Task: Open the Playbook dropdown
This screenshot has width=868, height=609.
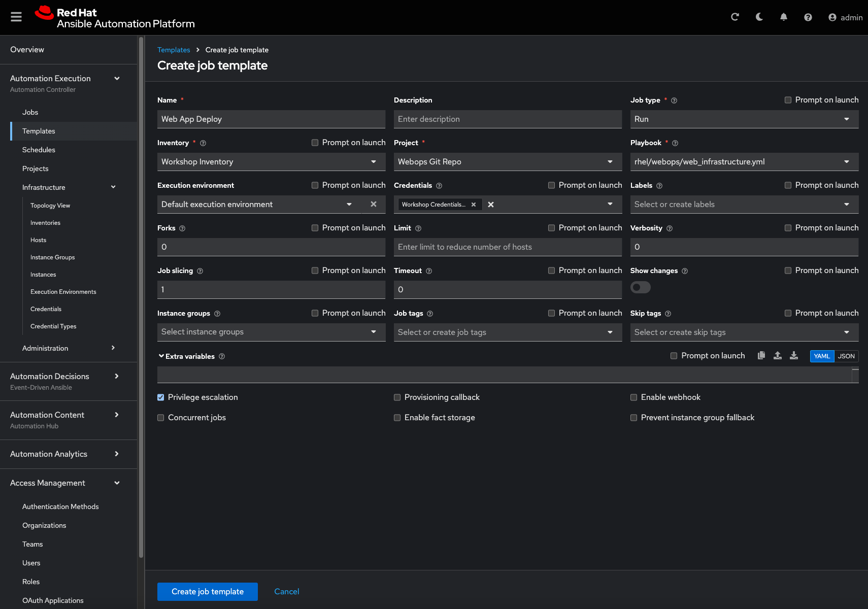Action: click(x=744, y=162)
